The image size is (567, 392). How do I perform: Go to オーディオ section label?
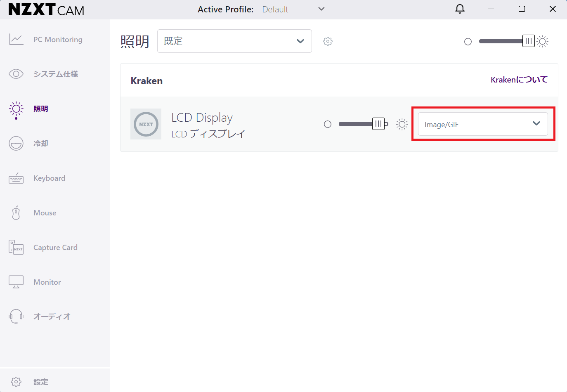(x=52, y=316)
